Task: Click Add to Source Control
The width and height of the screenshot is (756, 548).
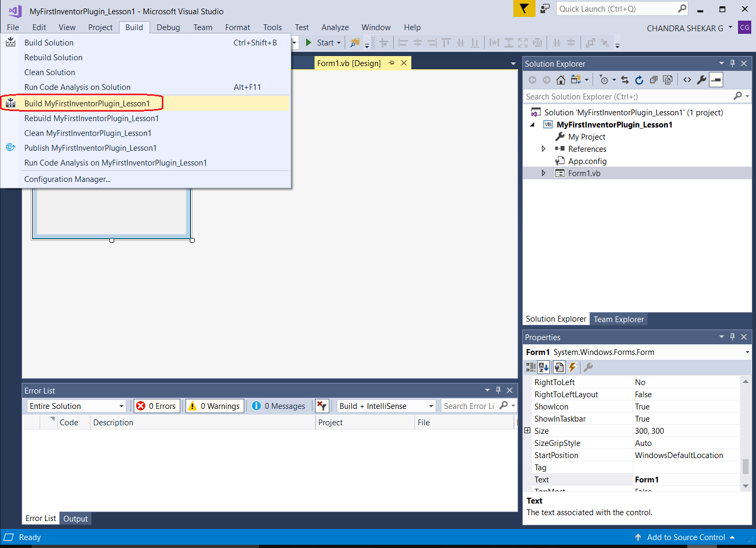Action: click(x=682, y=537)
